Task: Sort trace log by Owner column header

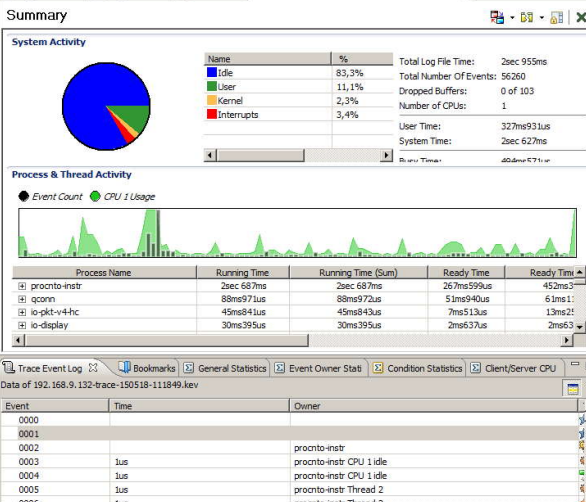Action: (434, 406)
